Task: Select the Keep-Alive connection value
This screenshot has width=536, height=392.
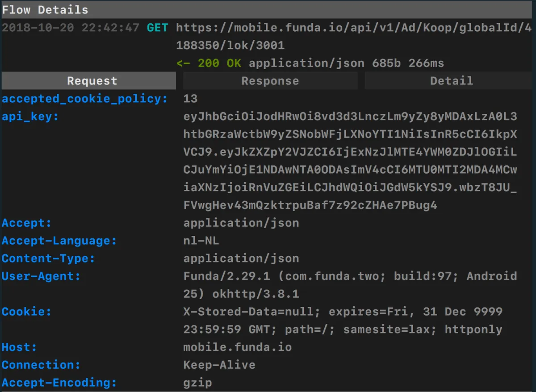Action: pos(219,365)
